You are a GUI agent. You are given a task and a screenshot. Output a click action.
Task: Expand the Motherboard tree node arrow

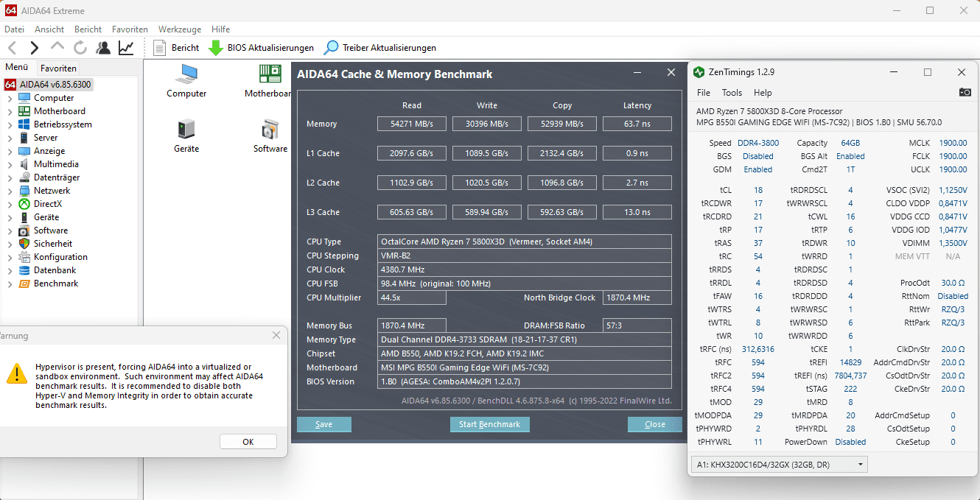pyautogui.click(x=10, y=111)
